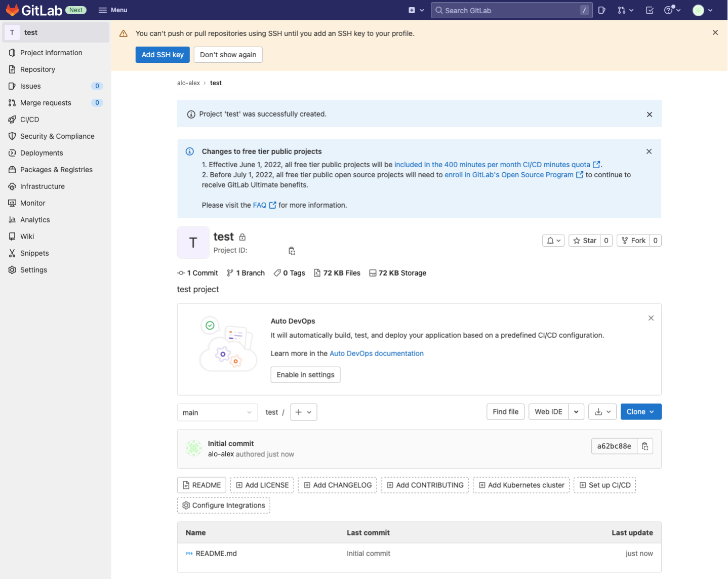
Task: Open Security & Compliance in sidebar
Action: [55, 136]
